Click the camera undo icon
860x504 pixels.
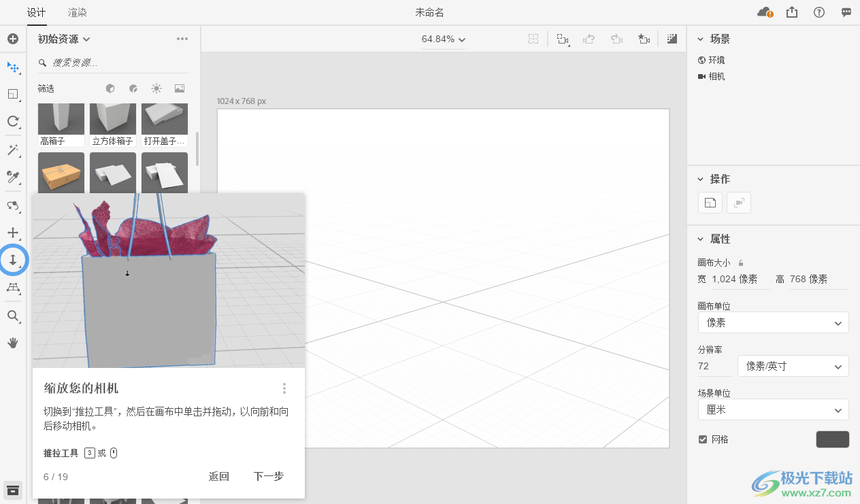pyautogui.click(x=589, y=39)
